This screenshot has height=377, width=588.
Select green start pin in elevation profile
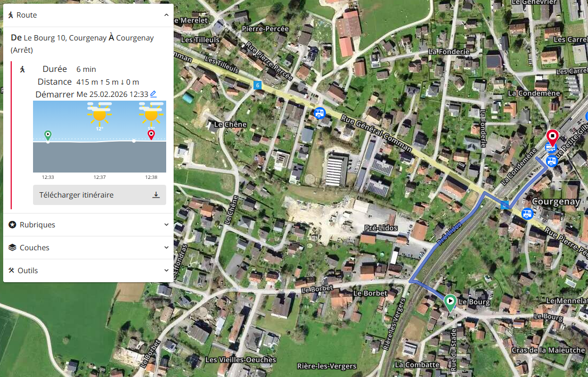pyautogui.click(x=48, y=135)
